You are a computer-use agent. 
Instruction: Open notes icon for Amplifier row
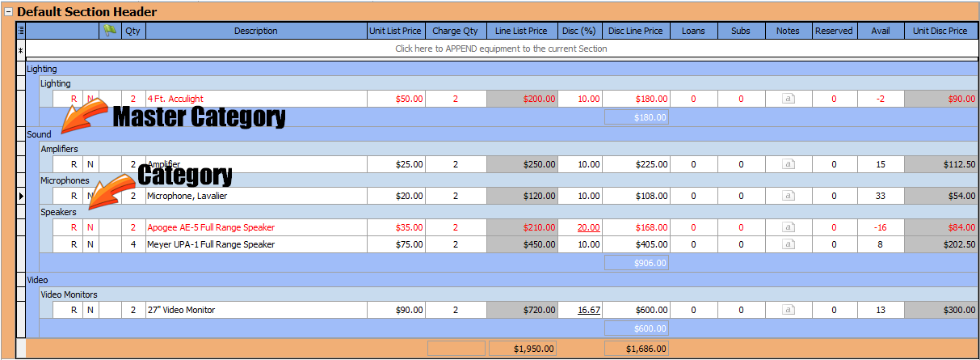tap(788, 164)
